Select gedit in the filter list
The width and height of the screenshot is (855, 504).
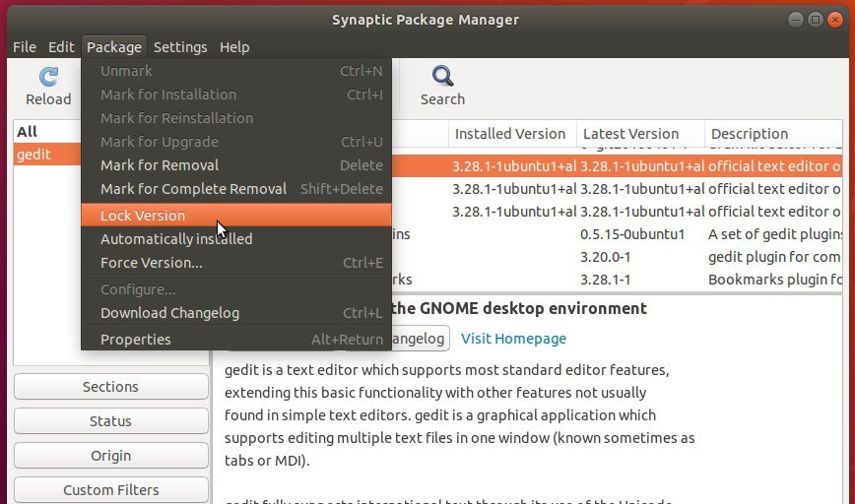[x=47, y=155]
